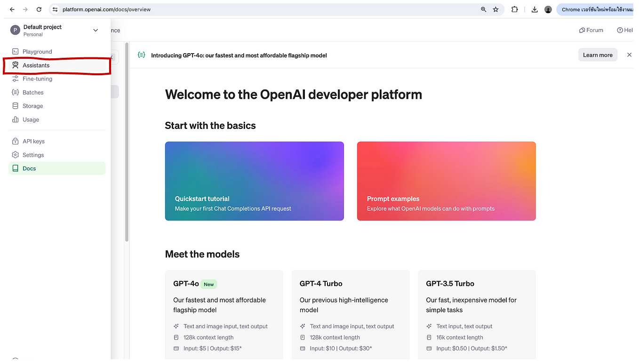Open the Prompt examples card

coord(447,181)
